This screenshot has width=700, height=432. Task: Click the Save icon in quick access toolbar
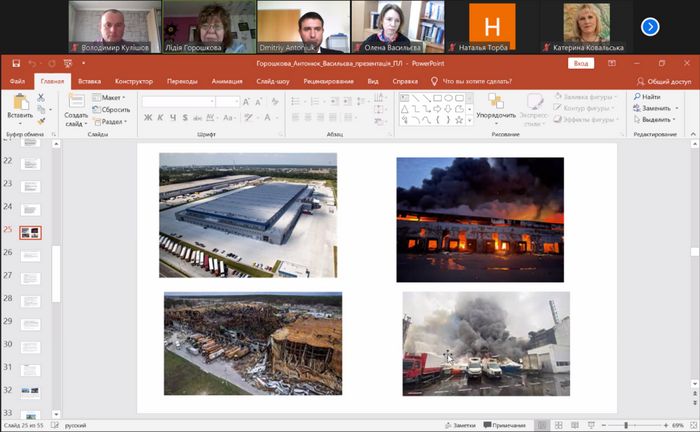click(x=16, y=62)
